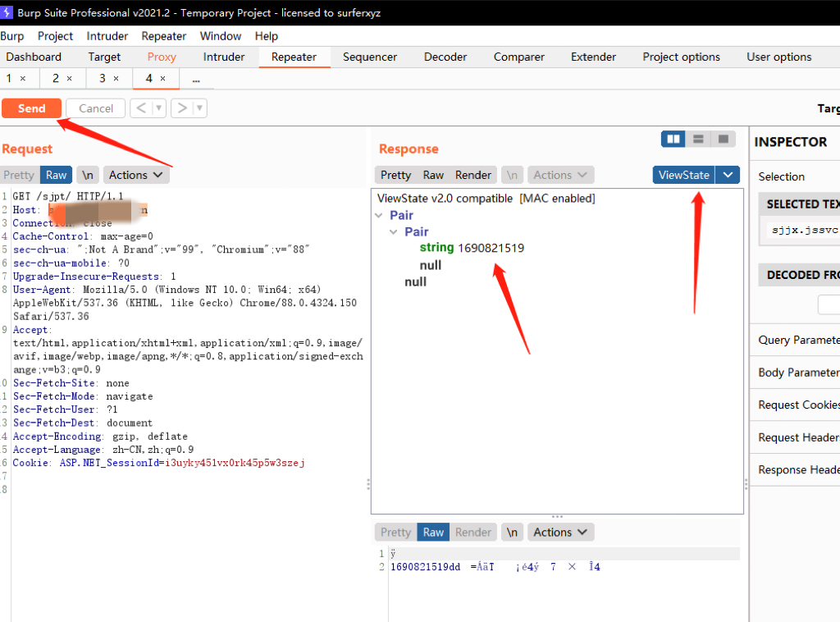Go to the Decoder tab

(445, 57)
